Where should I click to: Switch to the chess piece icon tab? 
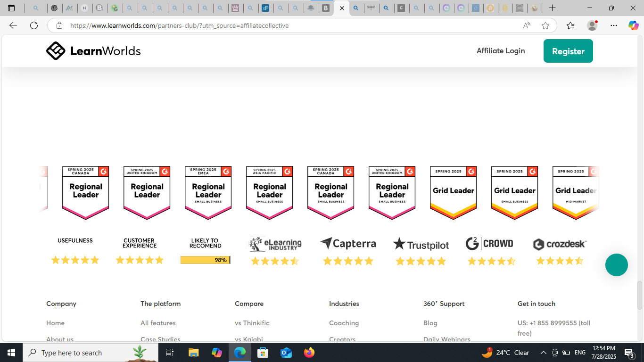(235, 8)
